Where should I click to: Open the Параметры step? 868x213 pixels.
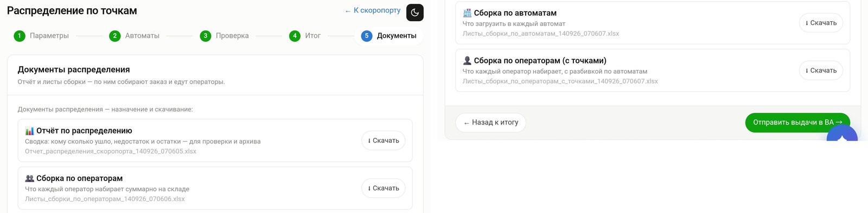[x=41, y=36]
